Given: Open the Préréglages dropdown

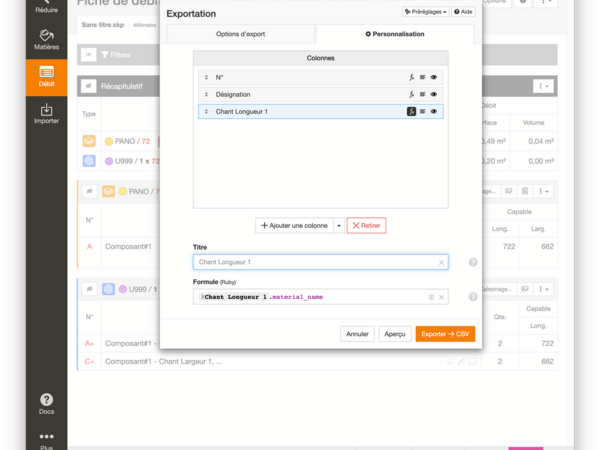Looking at the screenshot, I should (x=425, y=12).
